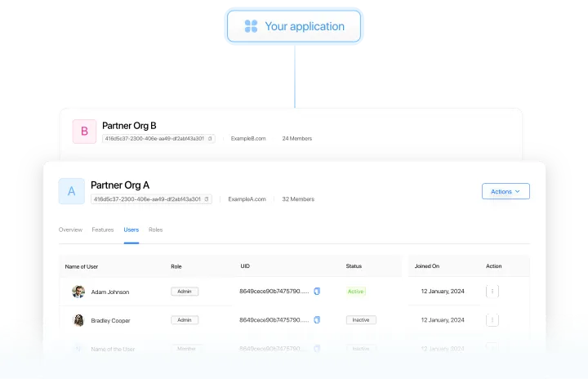Select Bradley Cooper name
Screen dimensions: 588x379
(110, 321)
